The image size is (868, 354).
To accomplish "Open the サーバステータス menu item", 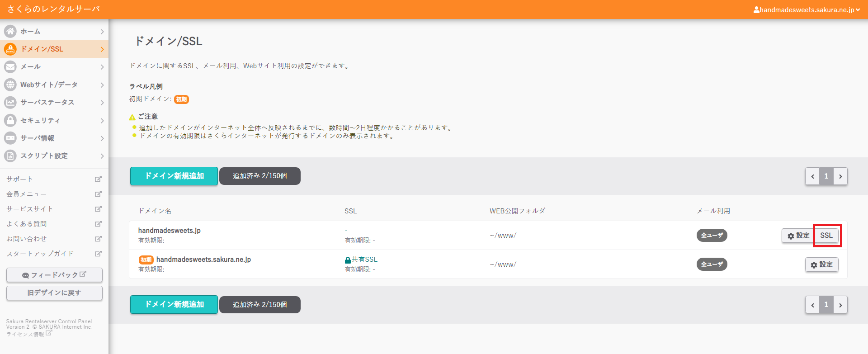I will [54, 102].
